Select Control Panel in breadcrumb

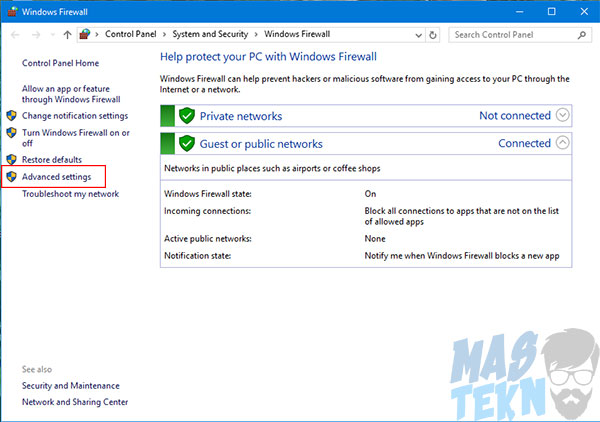point(130,34)
